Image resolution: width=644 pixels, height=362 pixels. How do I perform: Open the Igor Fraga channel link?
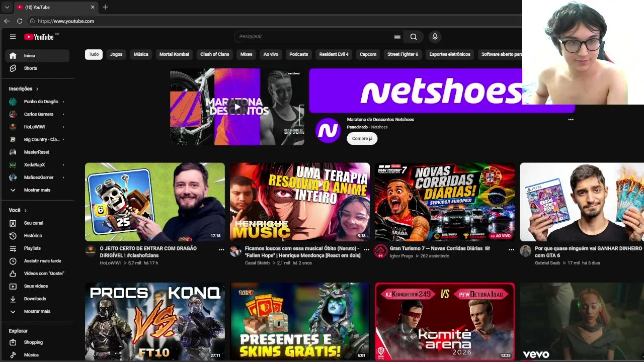point(401,256)
